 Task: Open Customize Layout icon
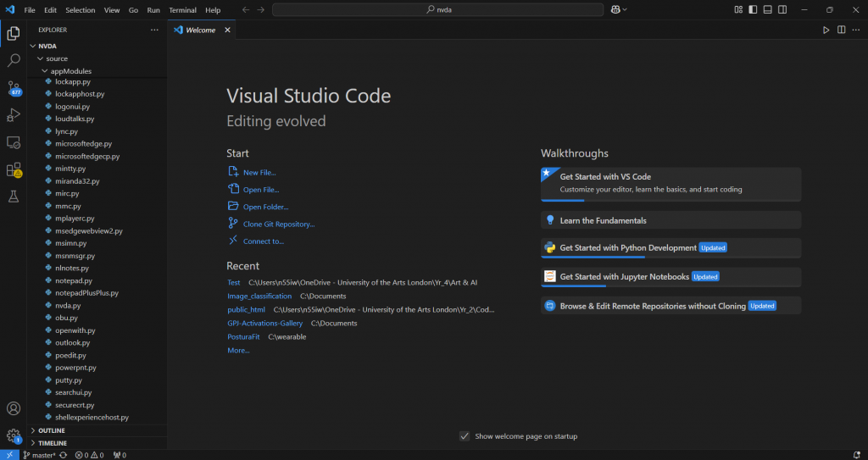click(738, 9)
